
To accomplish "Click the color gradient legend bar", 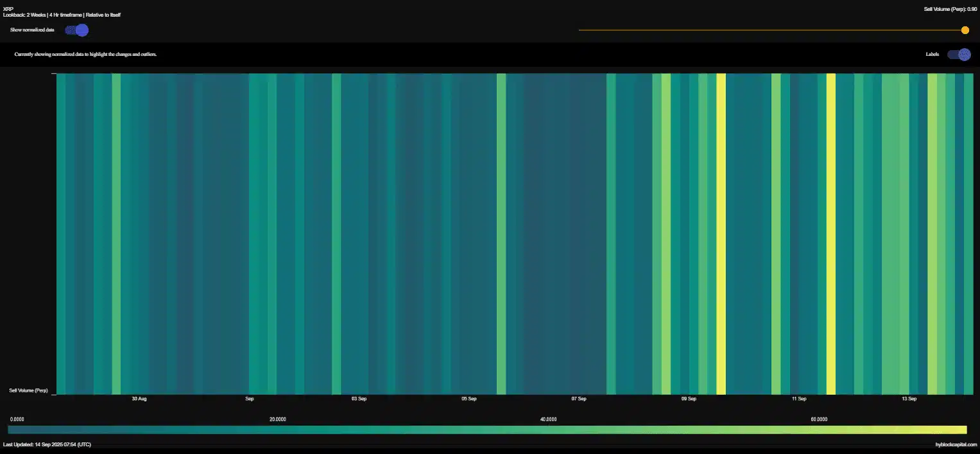I will [486, 429].
